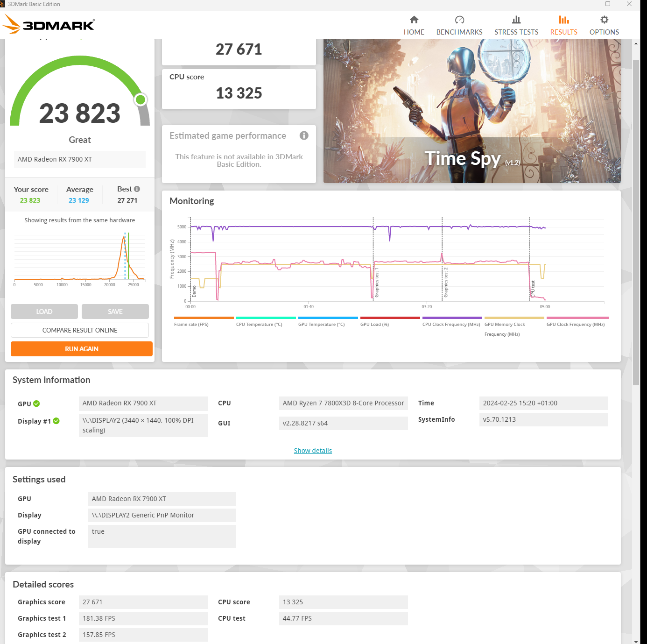Click the scroll down arrow of scrollbar
647x644 pixels.
coord(636,641)
